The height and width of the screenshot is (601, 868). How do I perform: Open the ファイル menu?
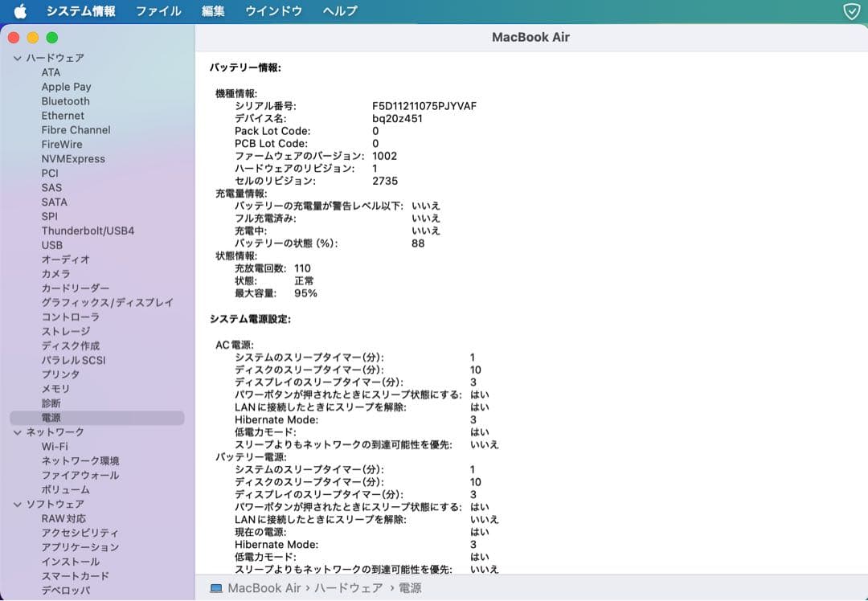[x=158, y=11]
